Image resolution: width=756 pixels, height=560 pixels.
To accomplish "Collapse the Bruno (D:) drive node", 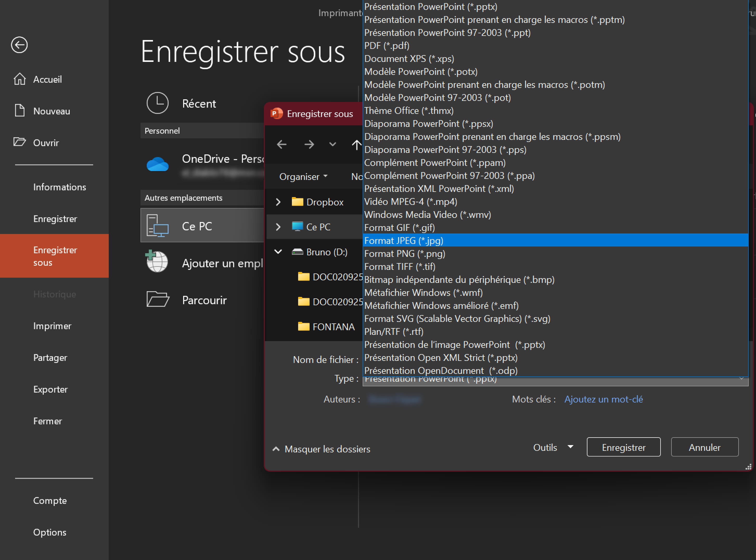I will click(278, 251).
